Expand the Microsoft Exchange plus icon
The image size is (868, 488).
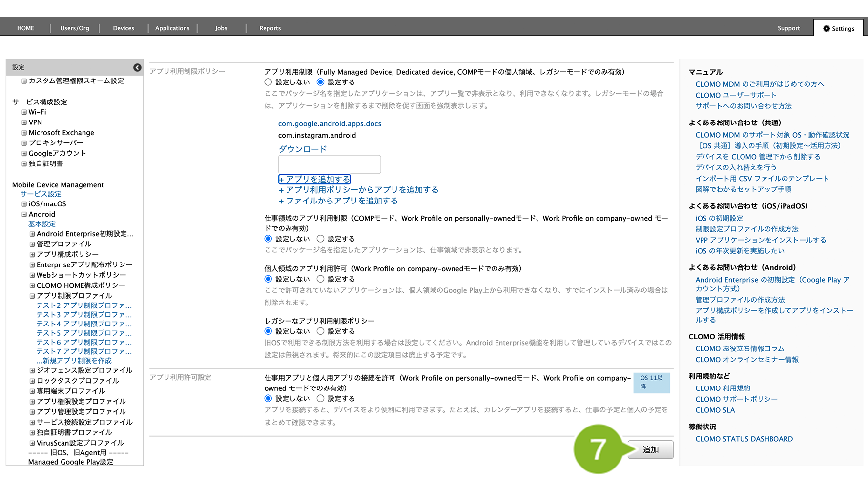pos(24,133)
